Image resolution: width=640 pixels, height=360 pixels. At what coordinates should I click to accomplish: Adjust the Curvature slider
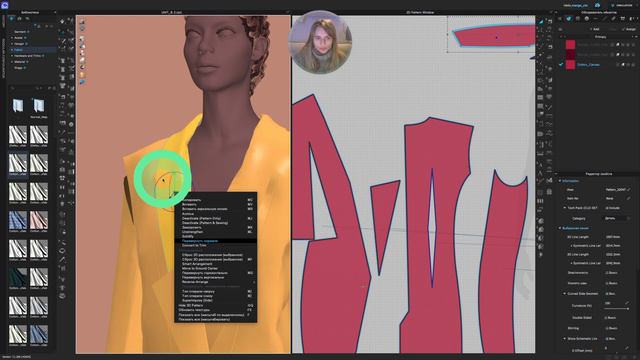pos(616,309)
